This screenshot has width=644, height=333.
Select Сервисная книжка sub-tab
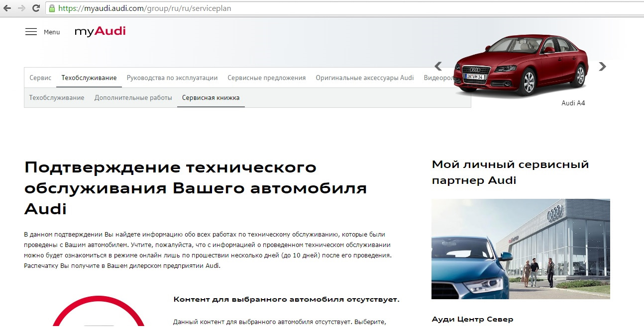pyautogui.click(x=211, y=98)
